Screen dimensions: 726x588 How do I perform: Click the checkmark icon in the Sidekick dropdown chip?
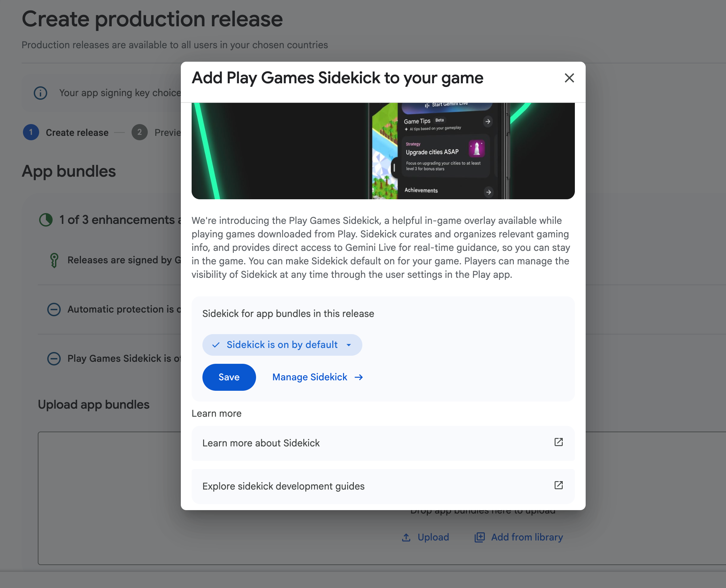[x=216, y=345]
